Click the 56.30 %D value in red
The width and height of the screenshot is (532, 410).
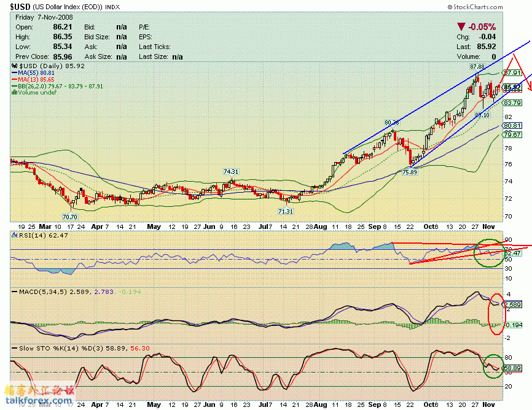pos(140,348)
